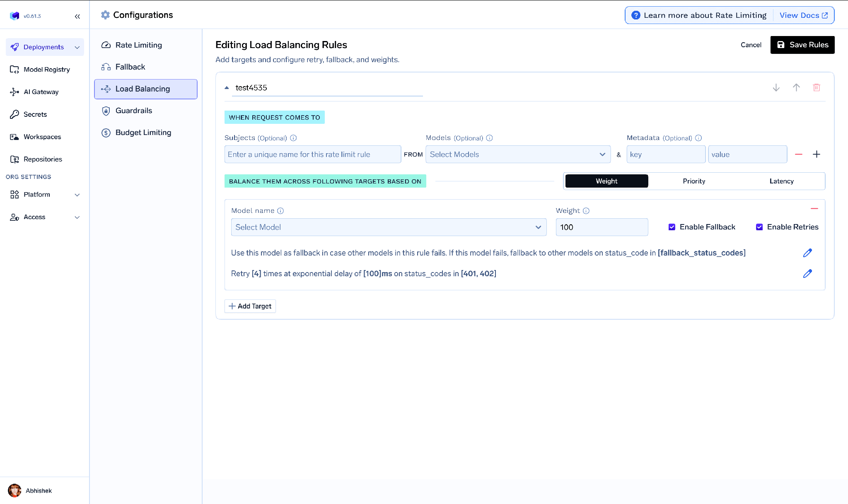Image resolution: width=848 pixels, height=504 pixels.
Task: Click Metadata info icon
Action: 698,138
